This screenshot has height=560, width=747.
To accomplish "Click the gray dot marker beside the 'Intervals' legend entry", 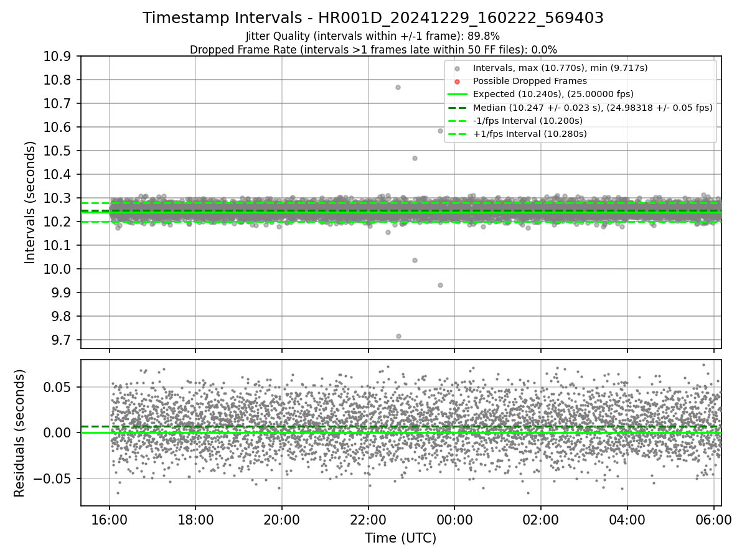I will pyautogui.click(x=457, y=68).
